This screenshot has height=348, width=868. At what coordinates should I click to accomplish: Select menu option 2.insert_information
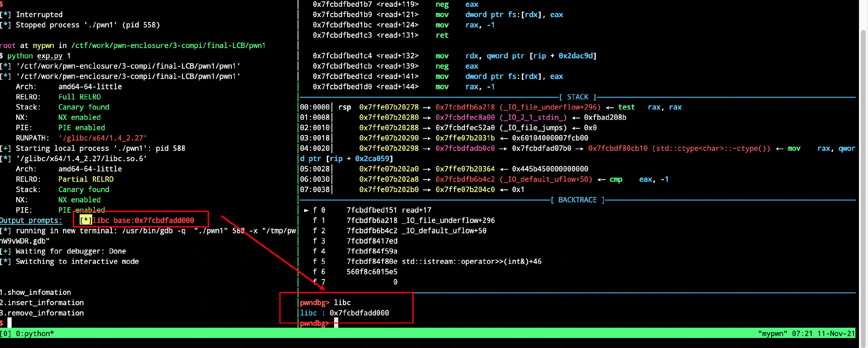pos(42,303)
